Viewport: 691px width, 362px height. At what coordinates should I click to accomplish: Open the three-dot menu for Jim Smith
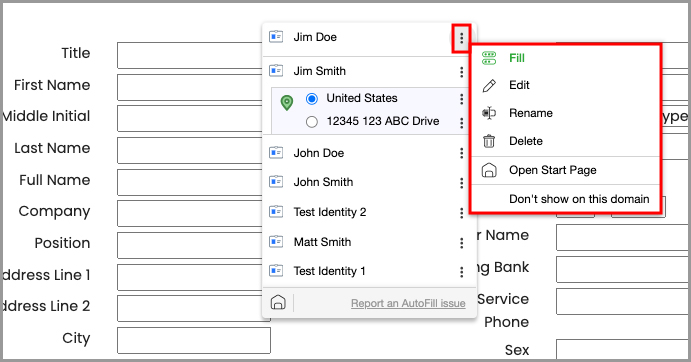461,72
